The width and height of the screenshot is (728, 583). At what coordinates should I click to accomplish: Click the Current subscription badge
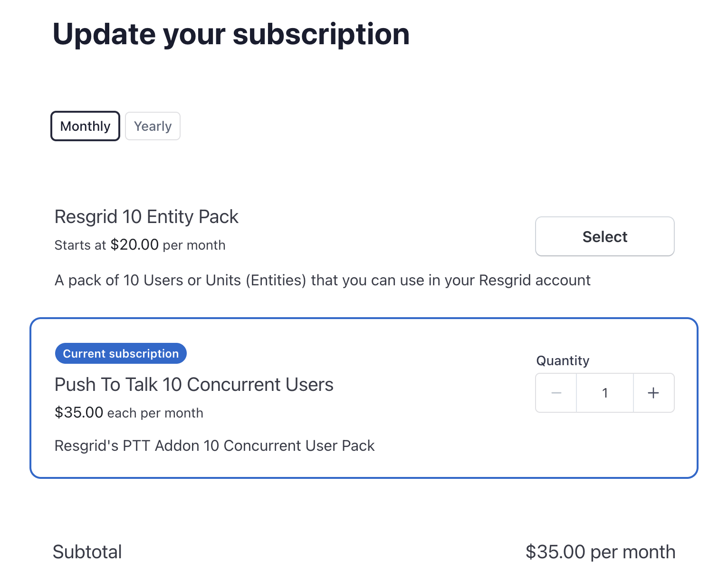coord(121,353)
